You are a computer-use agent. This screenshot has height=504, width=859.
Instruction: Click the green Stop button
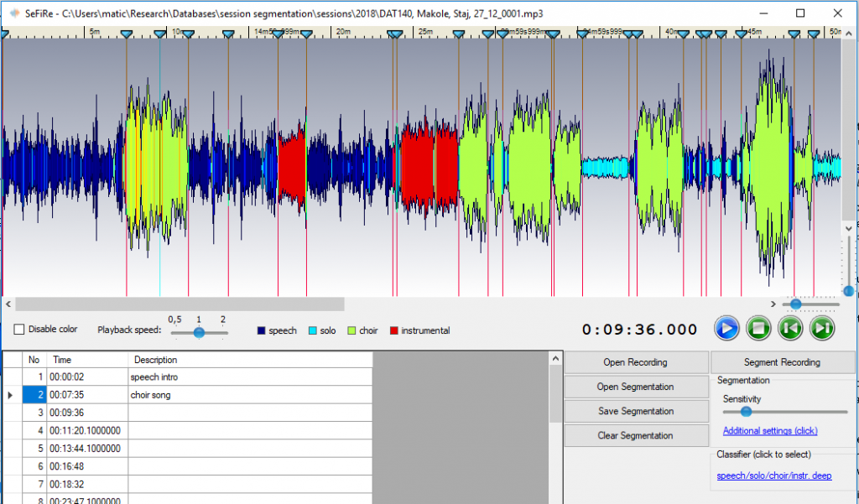coord(758,329)
